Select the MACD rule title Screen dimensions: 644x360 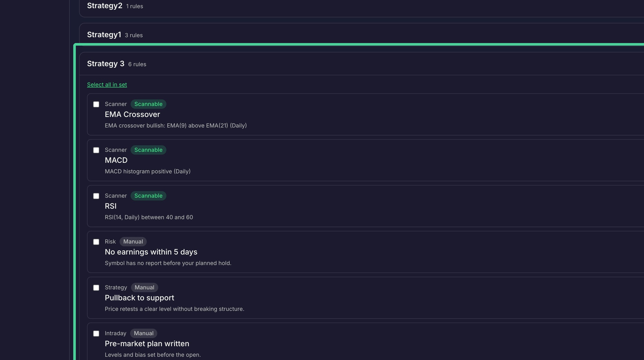116,160
